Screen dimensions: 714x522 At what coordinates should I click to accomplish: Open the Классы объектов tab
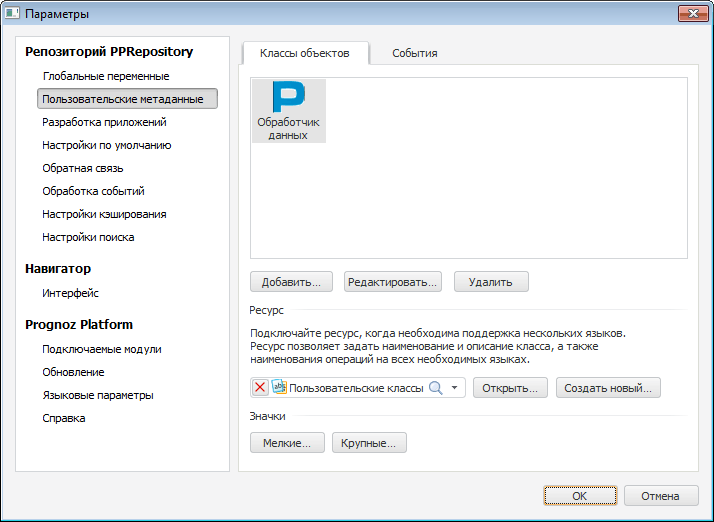coord(304,53)
